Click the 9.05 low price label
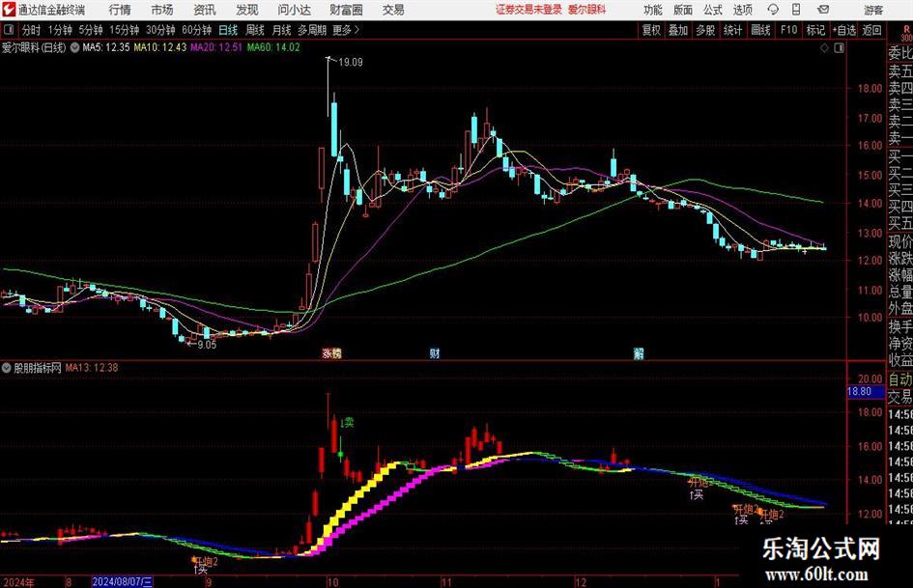The height and width of the screenshot is (588, 913). pyautogui.click(x=207, y=345)
